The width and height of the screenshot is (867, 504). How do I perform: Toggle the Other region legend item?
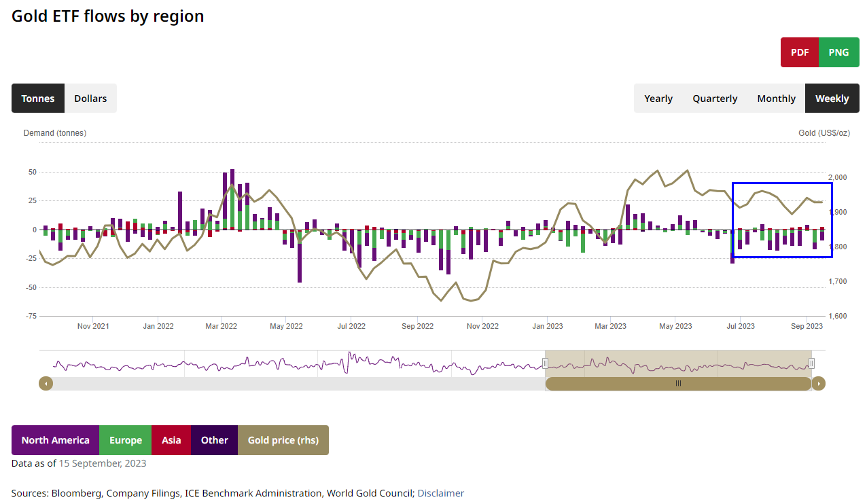point(214,440)
